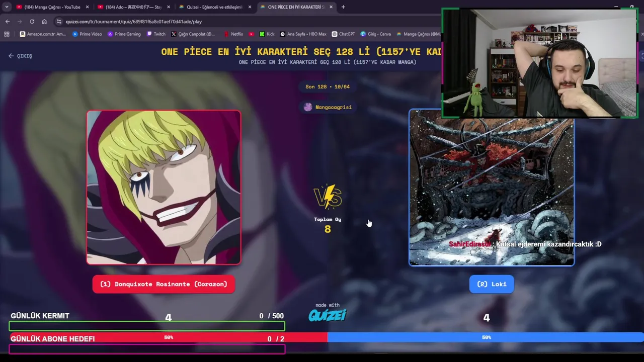Open the Amazon.com.tr bookmark
Screen dimensions: 644x362
coord(43,34)
